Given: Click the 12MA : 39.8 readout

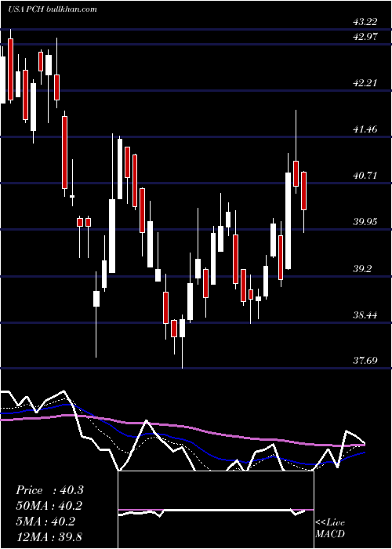Looking at the screenshot, I should tap(49, 536).
